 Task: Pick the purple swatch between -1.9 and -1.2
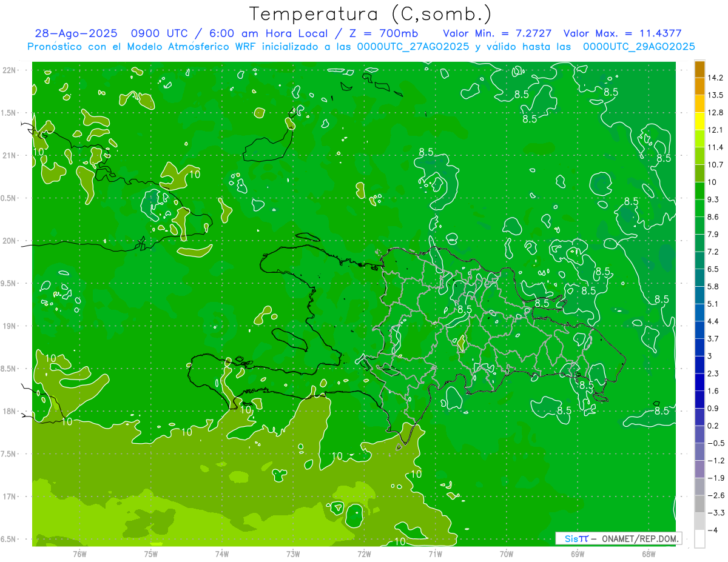pyautogui.click(x=699, y=469)
